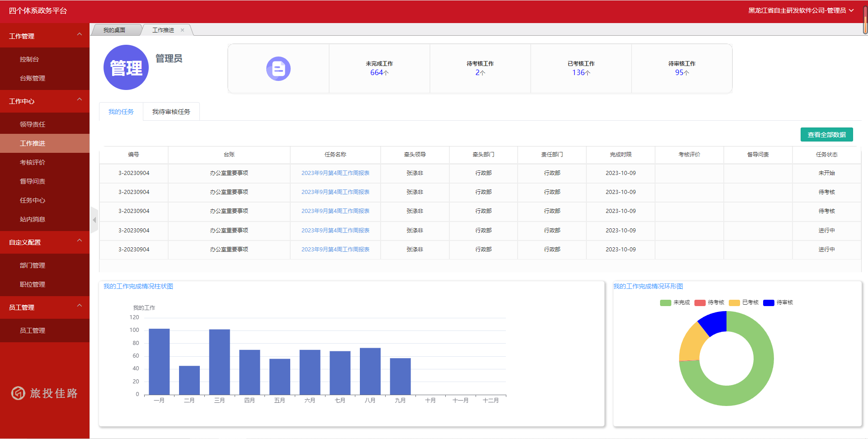Open 考核评价 in the sidebar
The height and width of the screenshot is (439, 868).
tap(45, 162)
